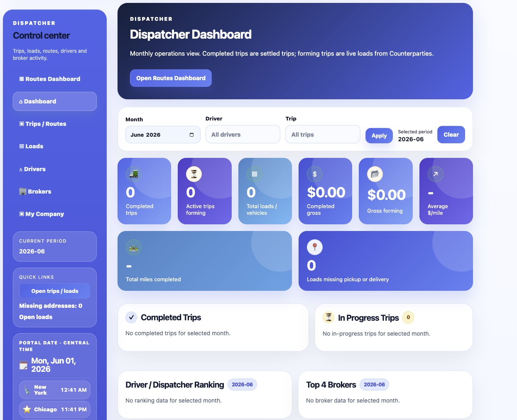Image resolution: width=517 pixels, height=420 pixels.
Task: Click the 0 badge next to In Progress Trips
Action: click(x=408, y=317)
